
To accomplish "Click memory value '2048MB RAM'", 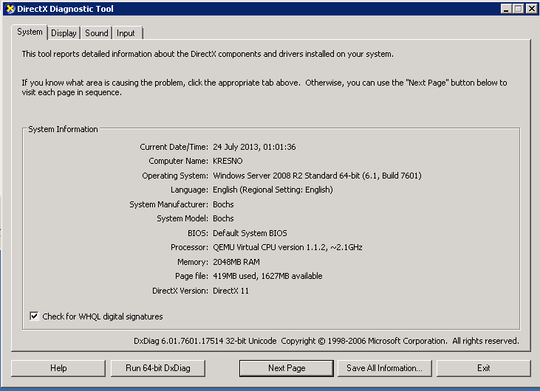I will point(236,262).
